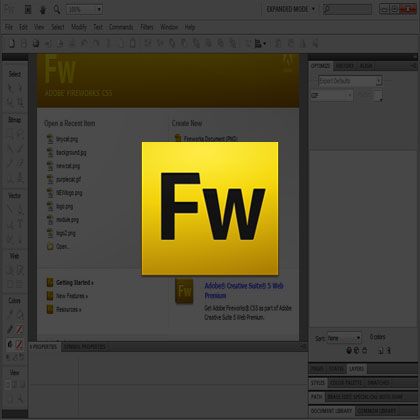Switch to the Styles panel tab
The width and height of the screenshot is (420, 420).
[317, 383]
